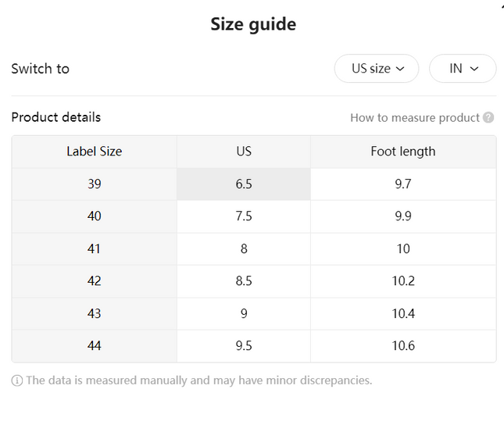The height and width of the screenshot is (439, 504).
Task: Click label size 39 row
Action: 254,184
